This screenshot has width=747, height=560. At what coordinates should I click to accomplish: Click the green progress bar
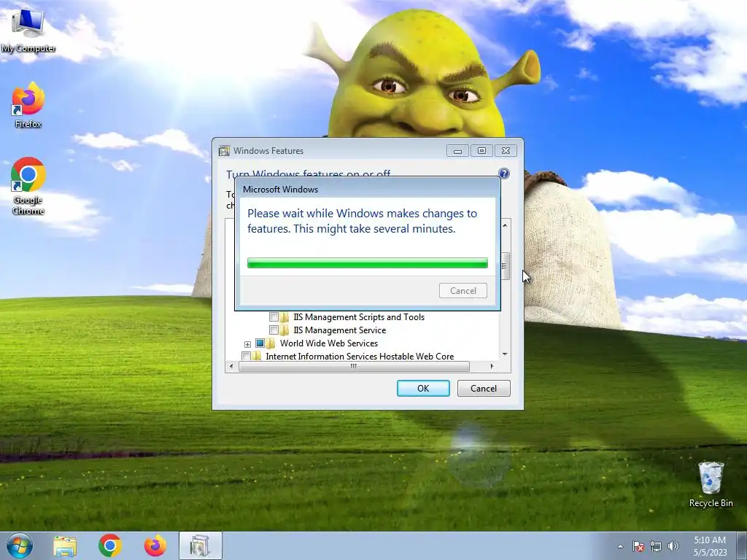tap(368, 262)
